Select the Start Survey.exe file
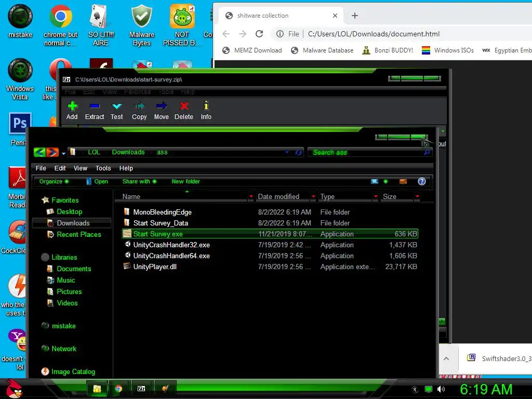This screenshot has width=532, height=399. point(270,234)
